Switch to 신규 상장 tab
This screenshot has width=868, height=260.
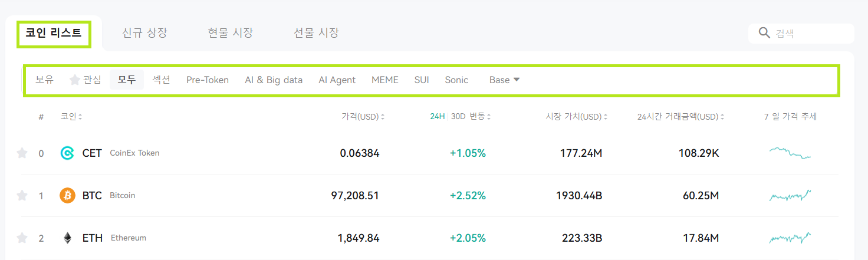[x=144, y=33]
